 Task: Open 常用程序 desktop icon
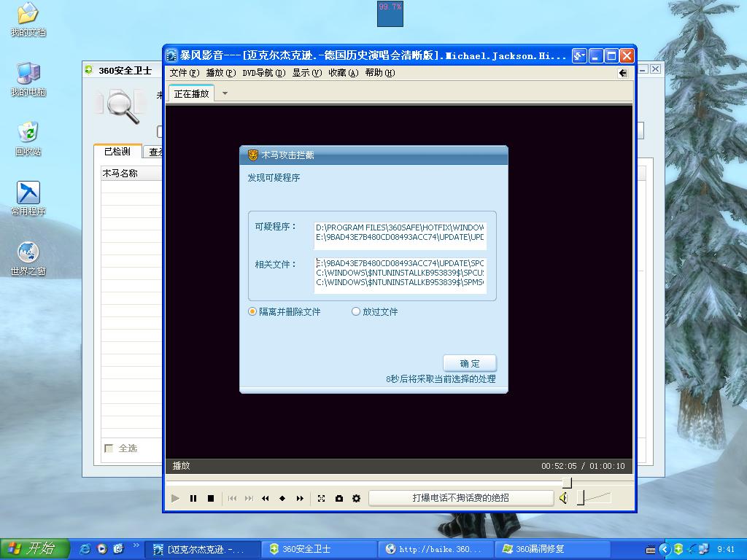(28, 199)
